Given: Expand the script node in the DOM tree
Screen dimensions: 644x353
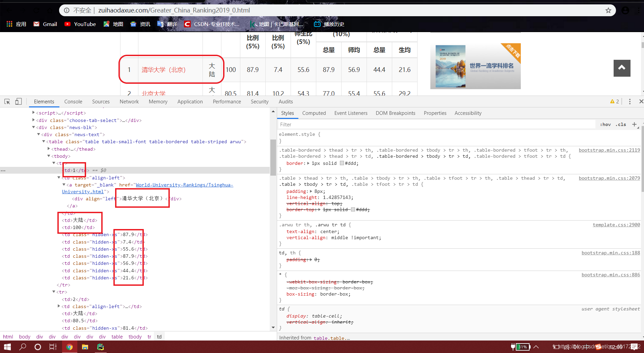Looking at the screenshot, I should [33, 113].
